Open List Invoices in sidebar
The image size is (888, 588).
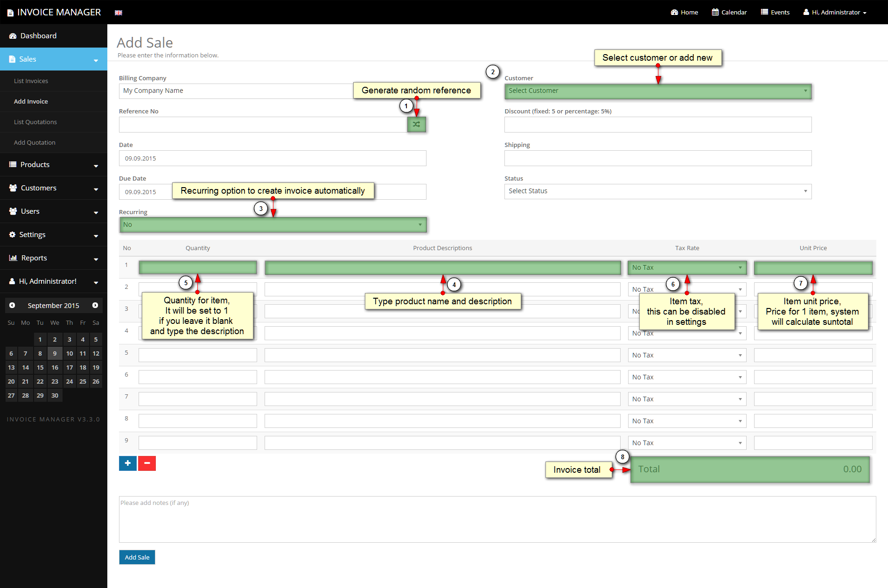[x=31, y=81]
